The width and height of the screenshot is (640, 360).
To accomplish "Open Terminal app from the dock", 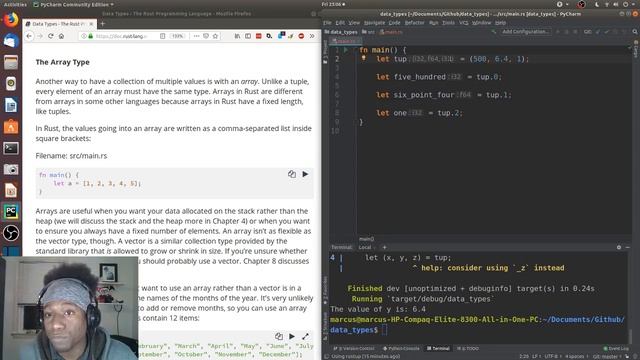I will pos(11,148).
